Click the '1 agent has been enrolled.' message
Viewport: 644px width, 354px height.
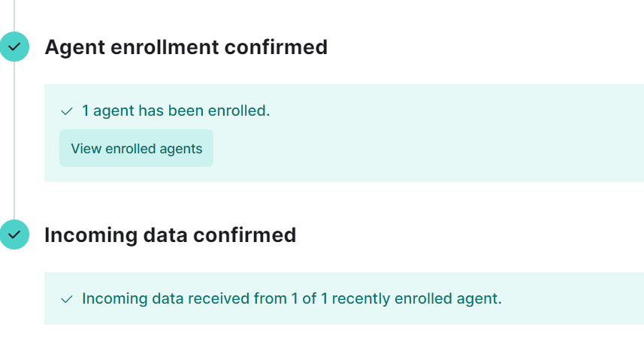tap(176, 110)
